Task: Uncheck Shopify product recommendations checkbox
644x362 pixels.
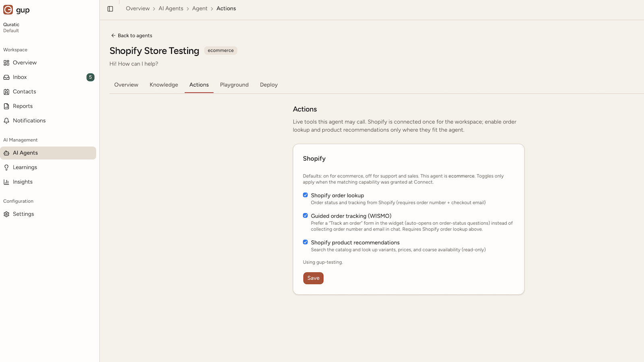Action: (305, 242)
